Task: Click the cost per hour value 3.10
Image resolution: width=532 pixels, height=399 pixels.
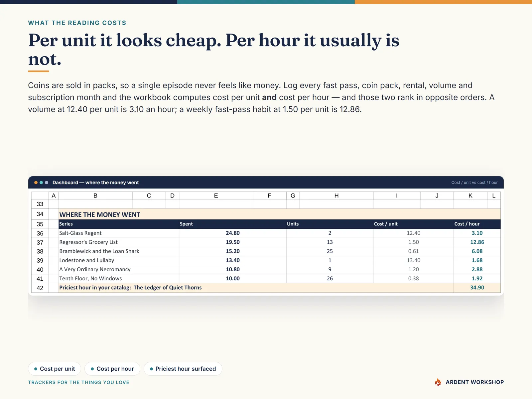Action: pos(477,233)
